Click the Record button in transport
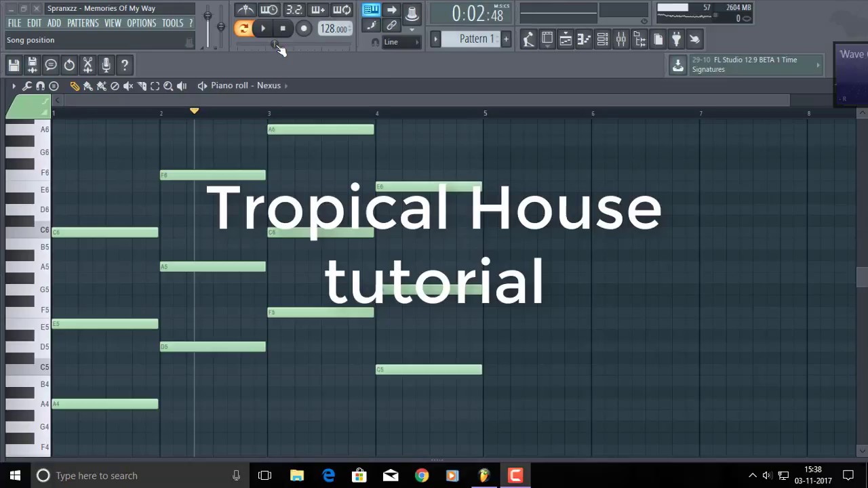 pos(304,28)
